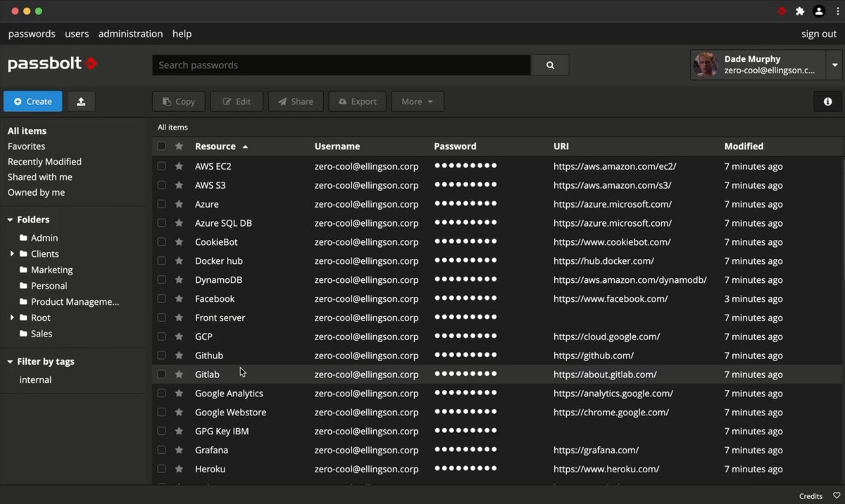Open the browser three-dot menu
Viewport: 845px width, 504px height.
[836, 11]
